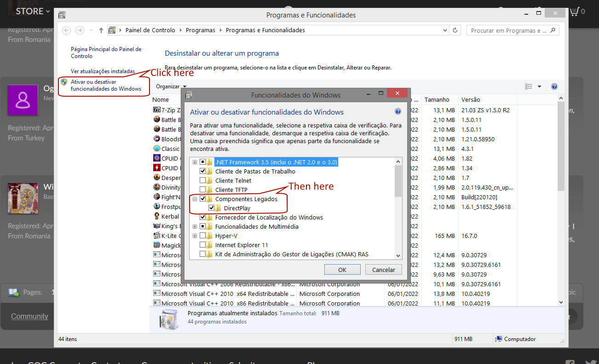Open Ver atualizações instaladas link
Screen dimensions: 599x364
103,71
